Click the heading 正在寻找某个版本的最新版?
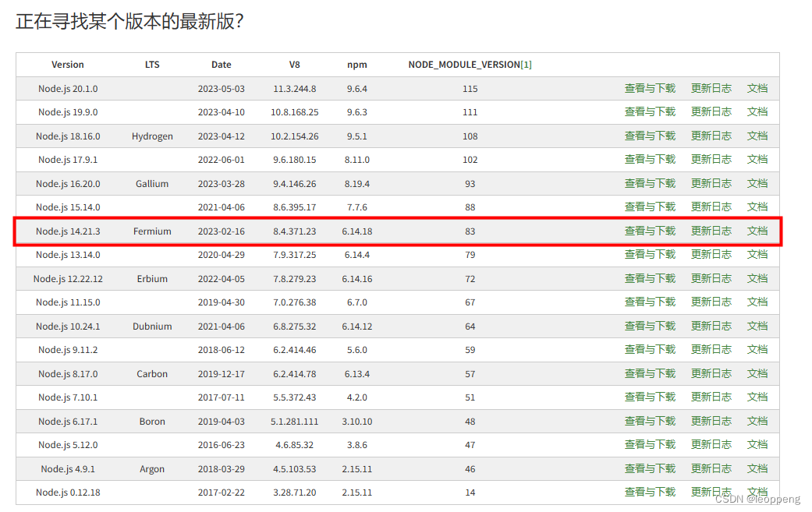This screenshot has height=512, width=812. click(129, 22)
